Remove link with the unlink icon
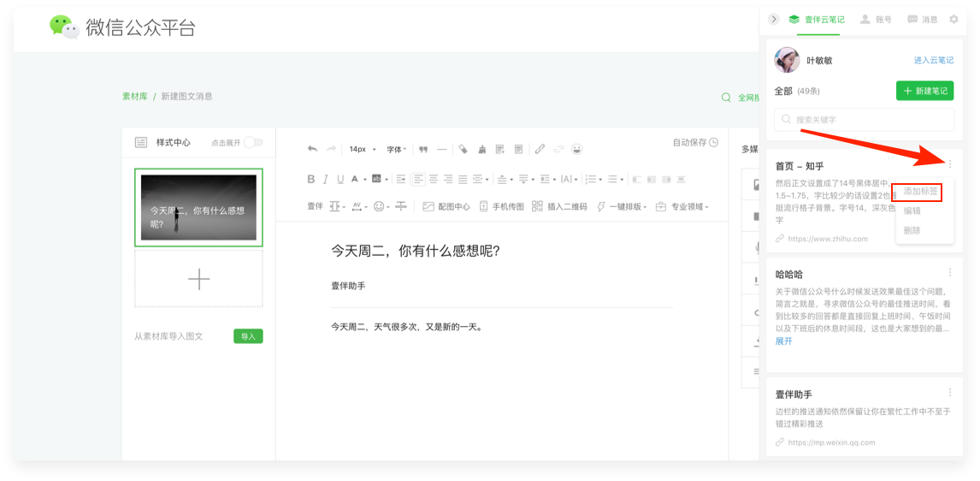 (x=558, y=149)
